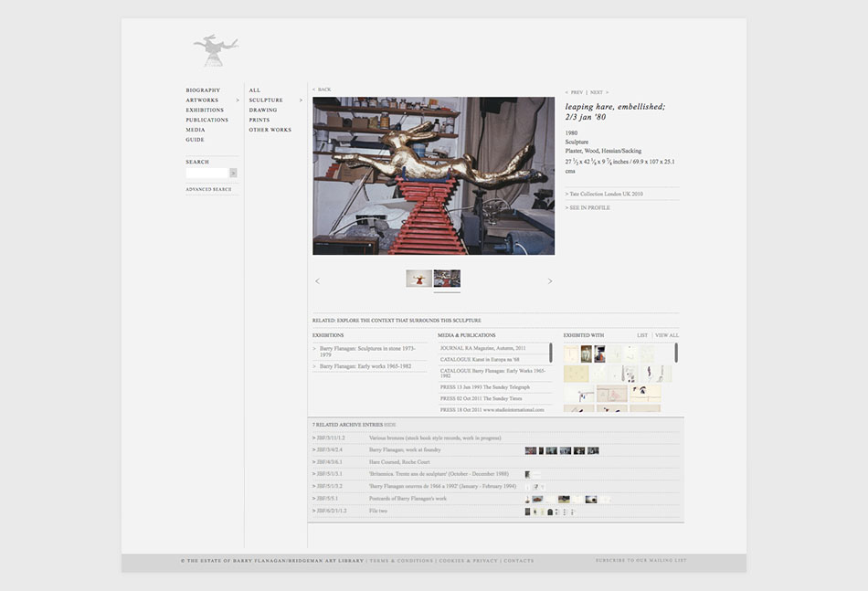Open Press 18 Oct 2011 studiointernational entry
868x591 pixels.
coord(492,410)
